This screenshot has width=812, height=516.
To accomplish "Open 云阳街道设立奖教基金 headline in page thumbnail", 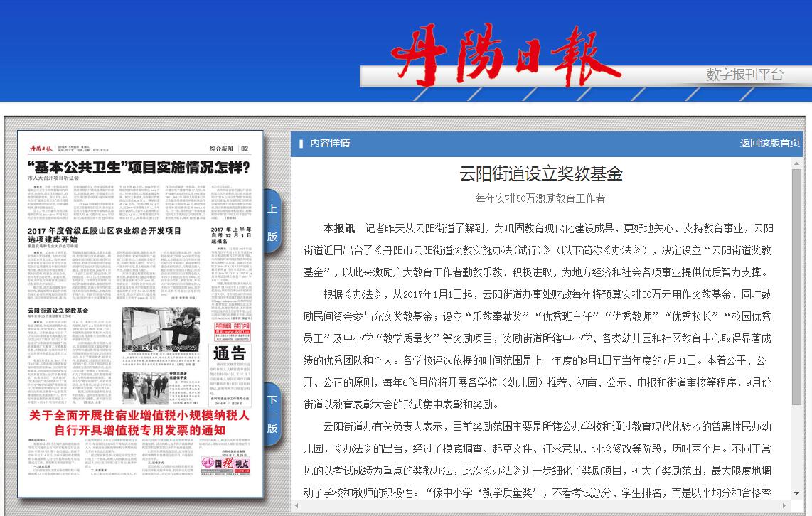I will tap(58, 311).
